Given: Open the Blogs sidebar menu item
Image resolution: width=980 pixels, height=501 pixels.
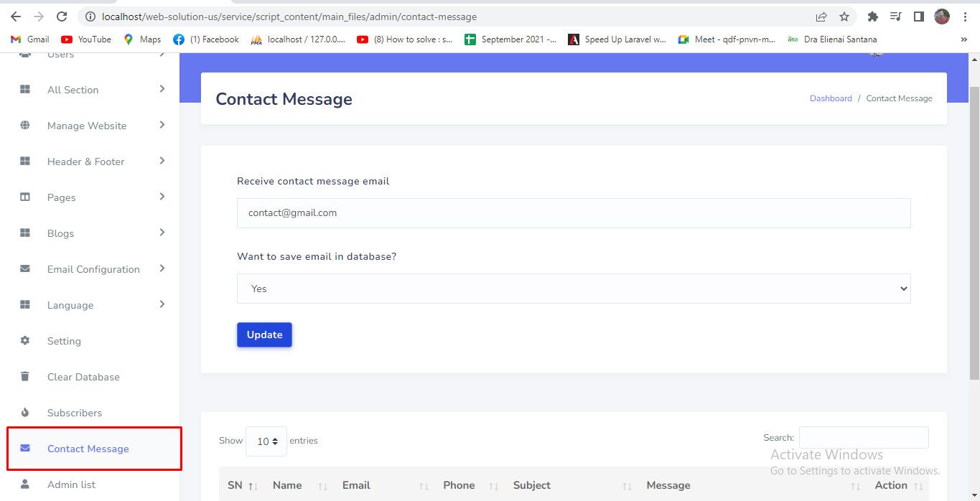Looking at the screenshot, I should pyautogui.click(x=61, y=233).
